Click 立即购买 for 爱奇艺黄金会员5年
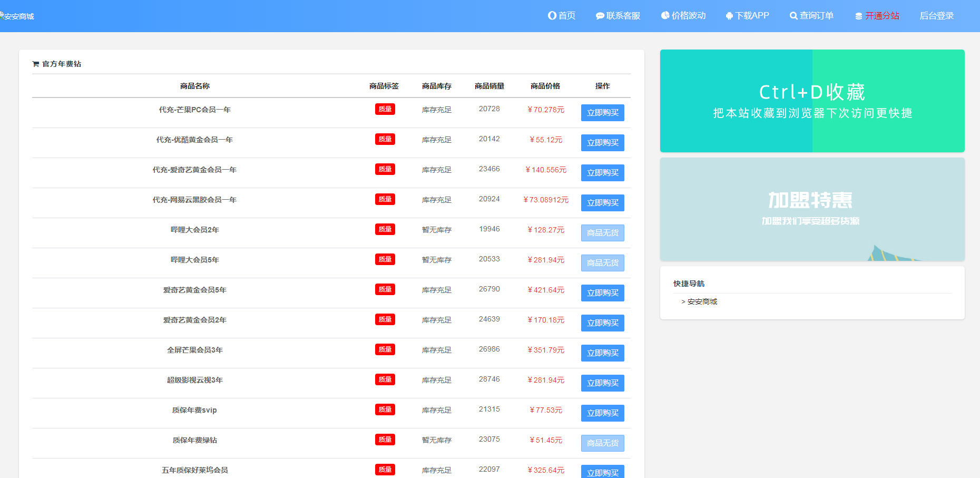The width and height of the screenshot is (980, 478). click(x=602, y=293)
